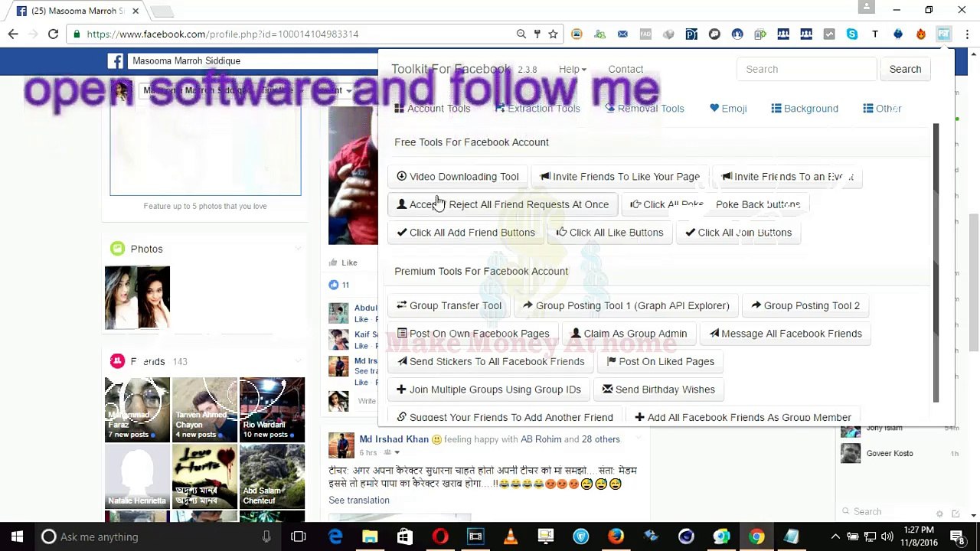Open the Contact link in toolkit
Screen dimensions: 980x551
tap(626, 69)
